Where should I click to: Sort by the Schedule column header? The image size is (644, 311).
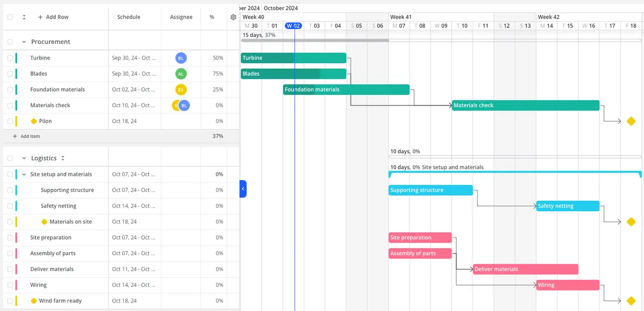(x=129, y=17)
